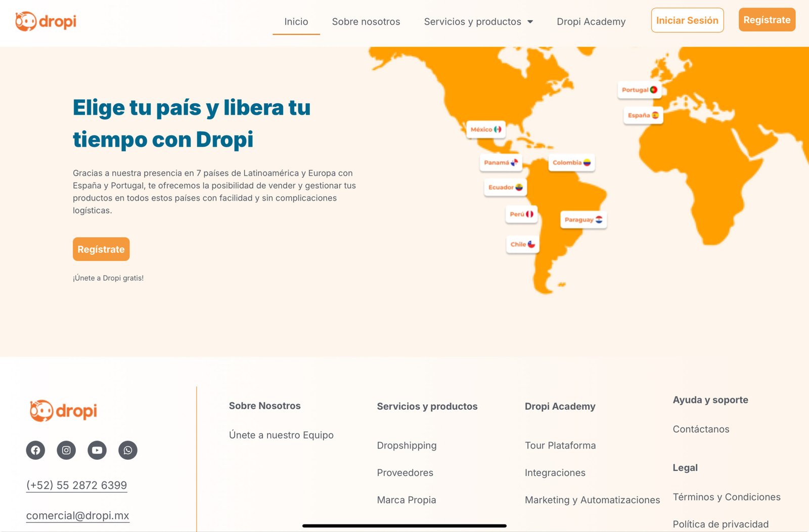Expand the Servicios y productos dropdown
This screenshot has height=532, width=809.
[478, 22]
